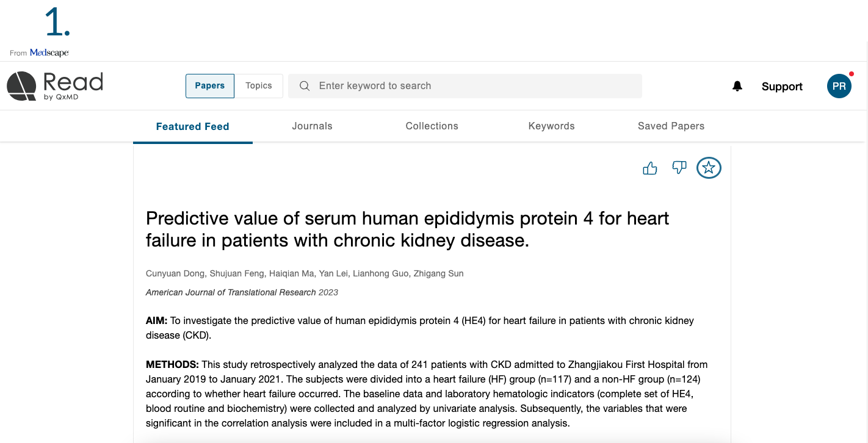The image size is (868, 443).
Task: View the Saved Papers tab
Action: click(x=671, y=126)
